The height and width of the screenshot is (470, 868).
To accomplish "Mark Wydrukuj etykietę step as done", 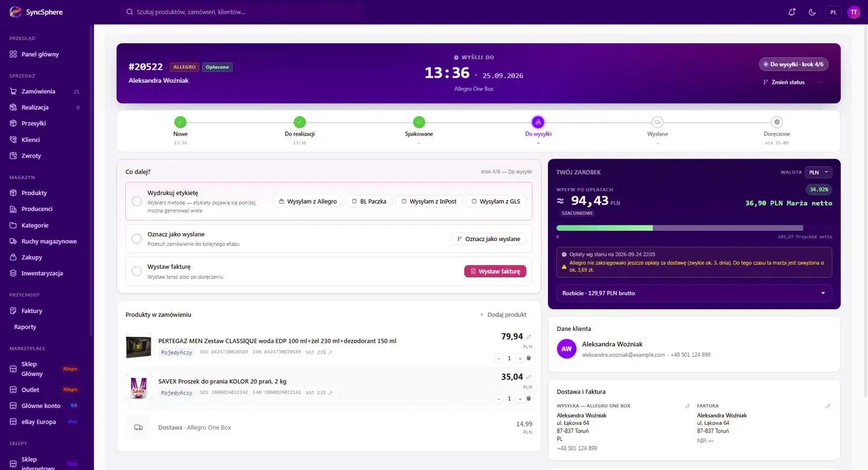I will coord(137,201).
